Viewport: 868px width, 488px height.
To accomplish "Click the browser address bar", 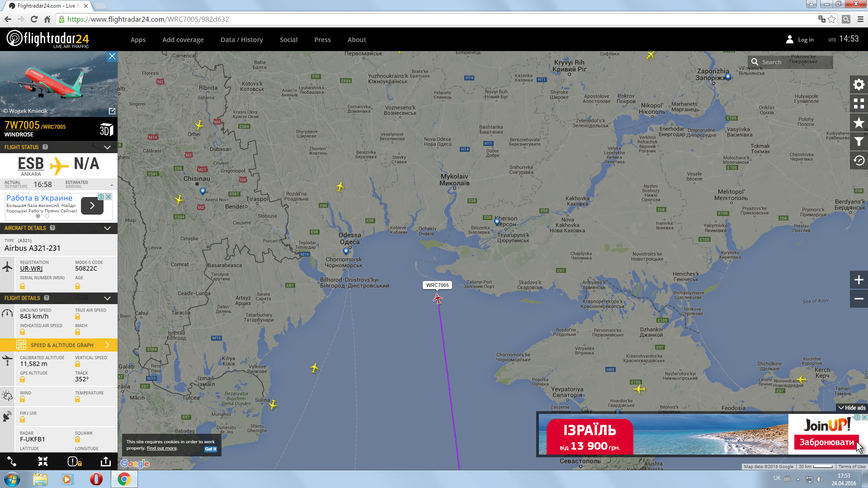I will 434,19.
